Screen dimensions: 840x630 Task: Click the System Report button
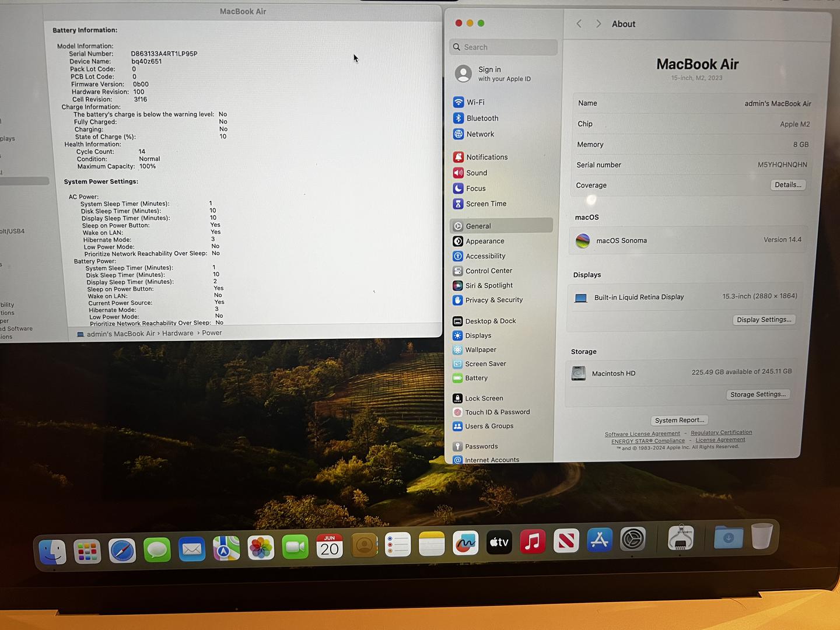(x=680, y=420)
